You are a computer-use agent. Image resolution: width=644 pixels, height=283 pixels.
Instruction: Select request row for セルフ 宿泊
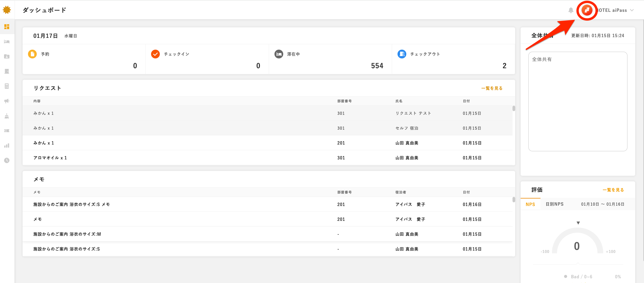[267, 128]
